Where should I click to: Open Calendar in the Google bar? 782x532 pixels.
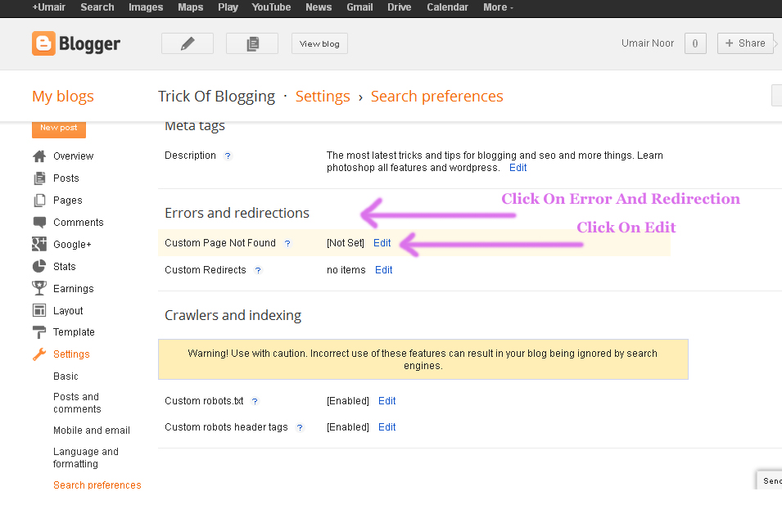[x=447, y=7]
